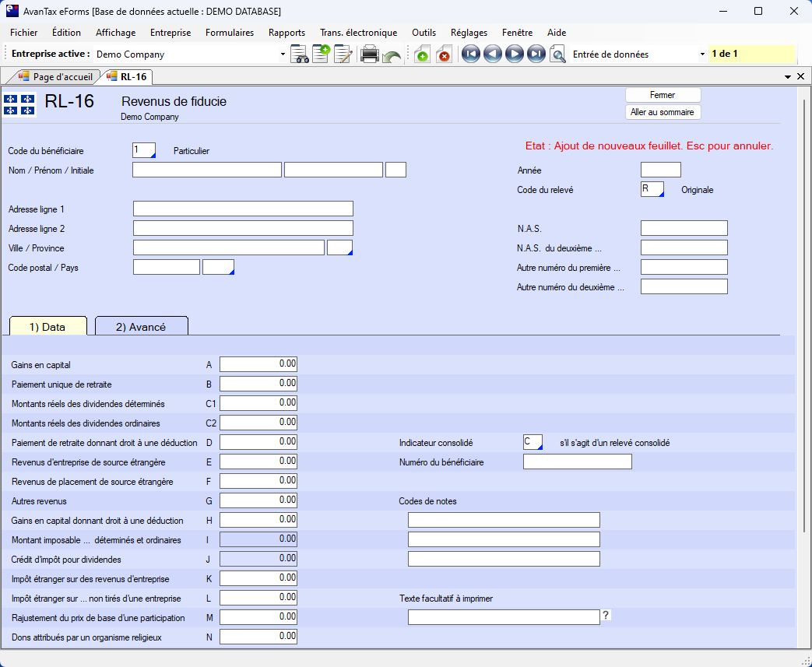Open the Rapports menu
This screenshot has width=812, height=667.
point(286,33)
